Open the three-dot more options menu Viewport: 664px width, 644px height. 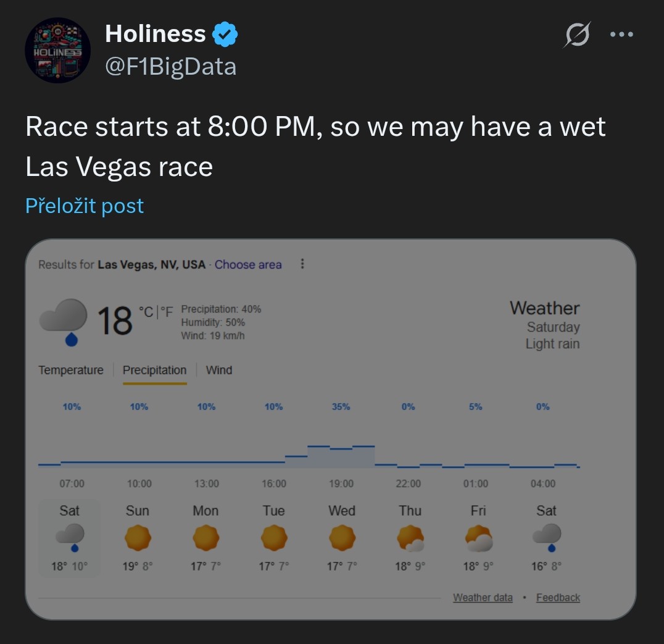pos(621,35)
